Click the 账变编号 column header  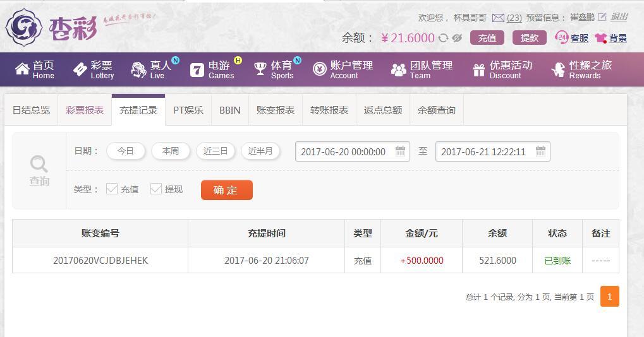(100, 234)
